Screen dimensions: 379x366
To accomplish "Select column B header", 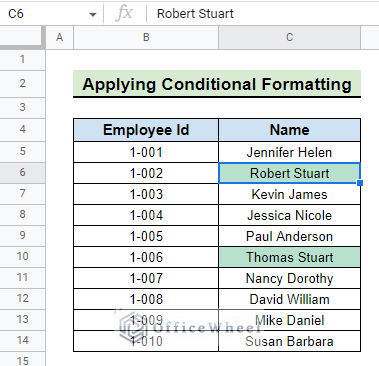I will (x=146, y=37).
